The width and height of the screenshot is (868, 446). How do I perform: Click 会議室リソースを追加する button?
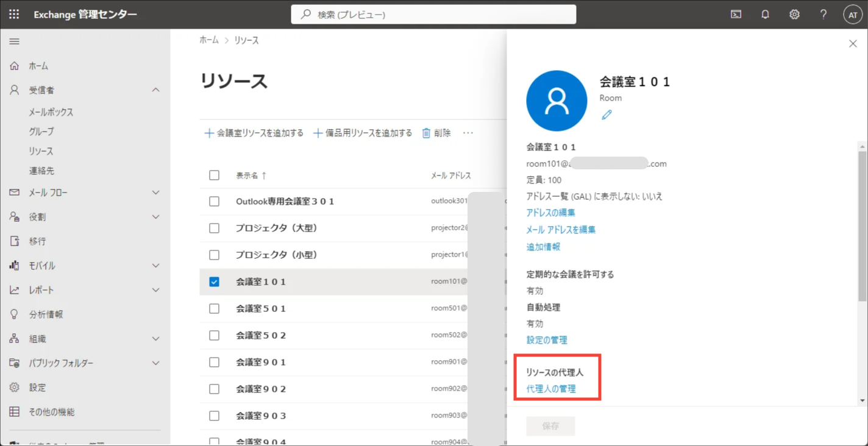tap(254, 133)
